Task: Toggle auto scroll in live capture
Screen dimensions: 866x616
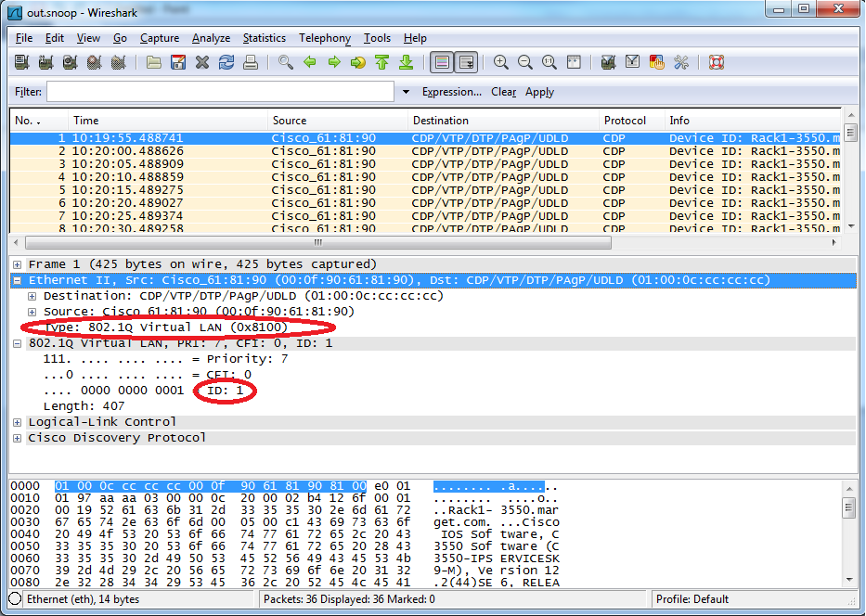Action: coord(466,62)
